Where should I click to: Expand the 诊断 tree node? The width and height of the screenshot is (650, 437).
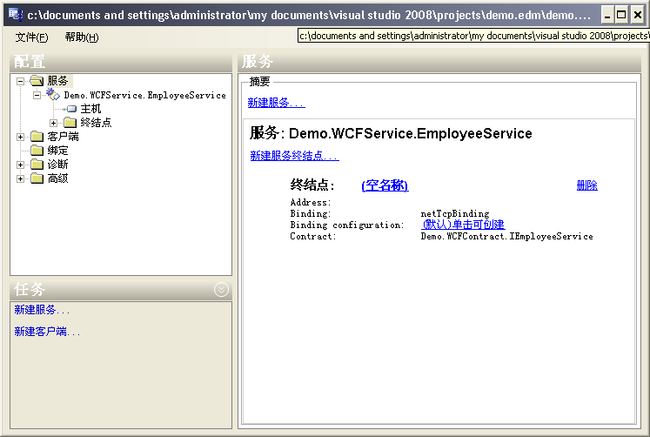[20, 165]
